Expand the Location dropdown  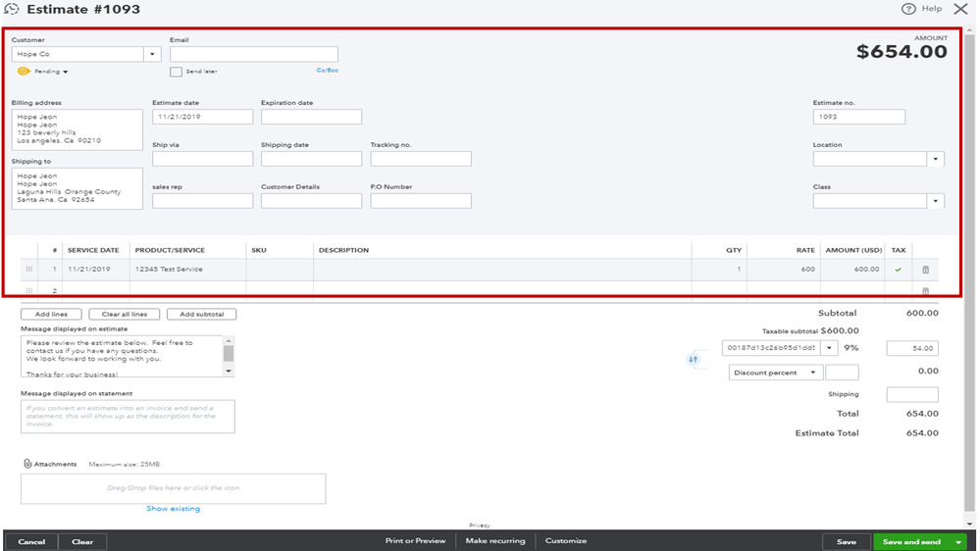pyautogui.click(x=935, y=159)
